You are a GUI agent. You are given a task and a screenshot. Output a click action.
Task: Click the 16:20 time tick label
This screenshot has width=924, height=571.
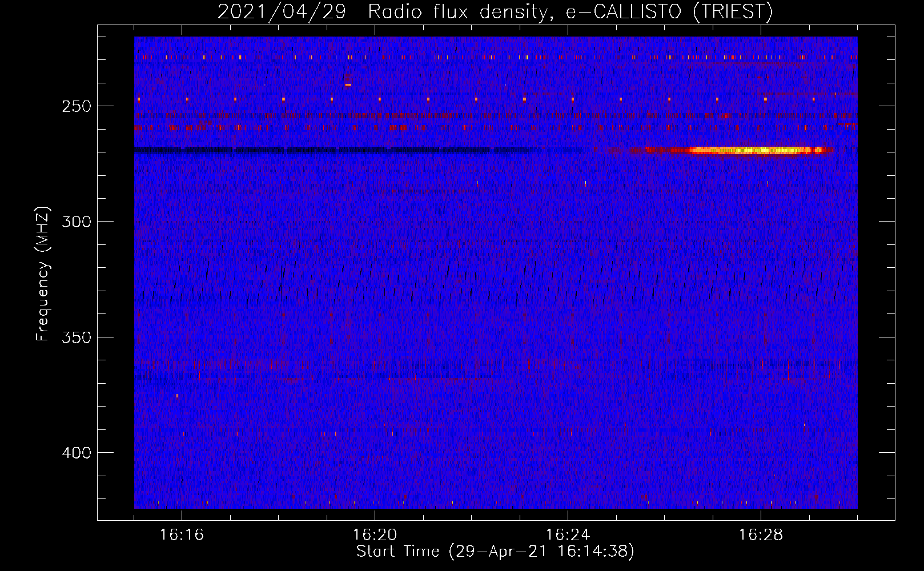[375, 535]
